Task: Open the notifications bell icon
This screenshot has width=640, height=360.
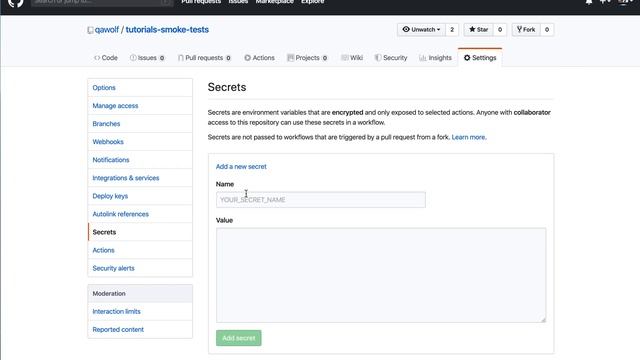Action: 589,2
